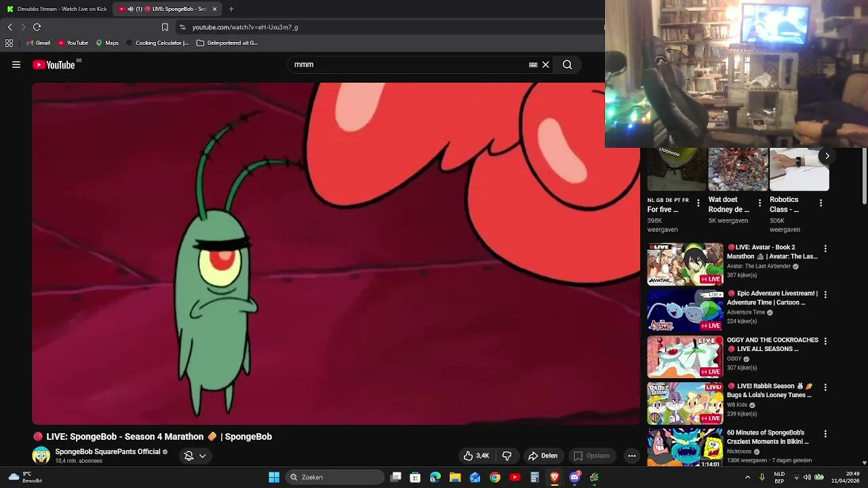Go to the YouTube home logo
This screenshot has height=488, width=868.
coord(54,64)
